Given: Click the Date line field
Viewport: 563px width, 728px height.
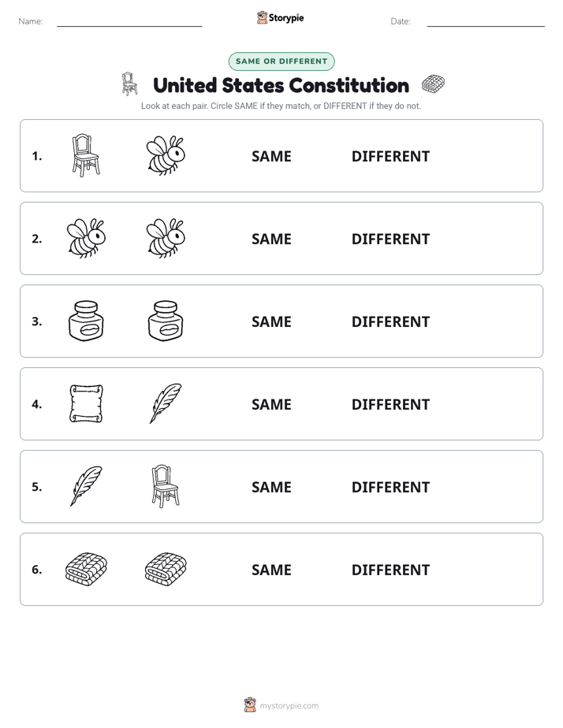Looking at the screenshot, I should (x=486, y=21).
